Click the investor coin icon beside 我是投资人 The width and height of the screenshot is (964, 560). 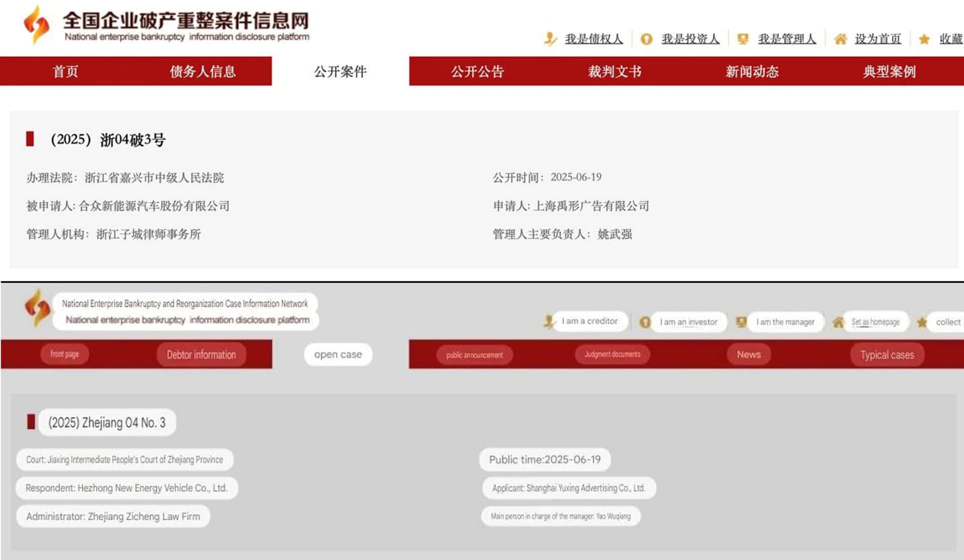coord(647,39)
